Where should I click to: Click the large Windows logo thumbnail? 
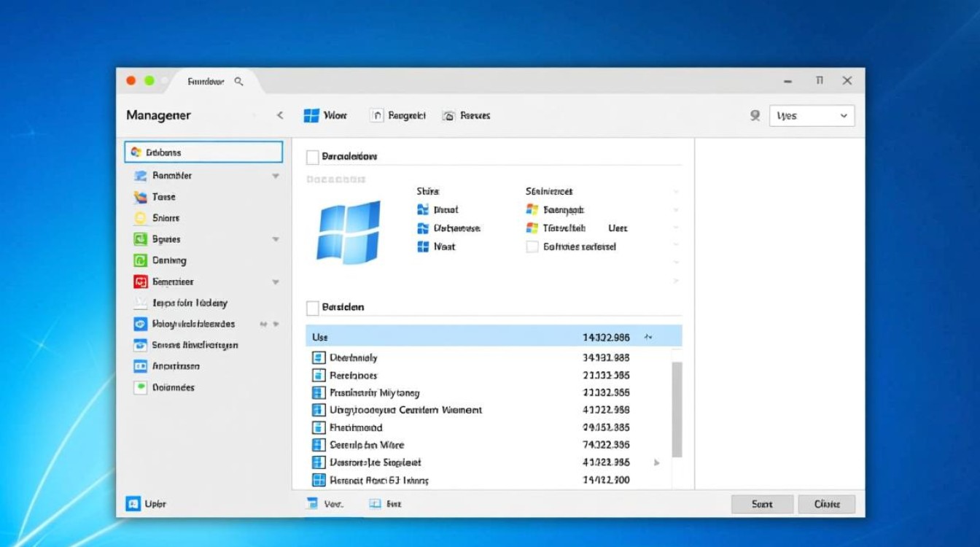(x=348, y=231)
